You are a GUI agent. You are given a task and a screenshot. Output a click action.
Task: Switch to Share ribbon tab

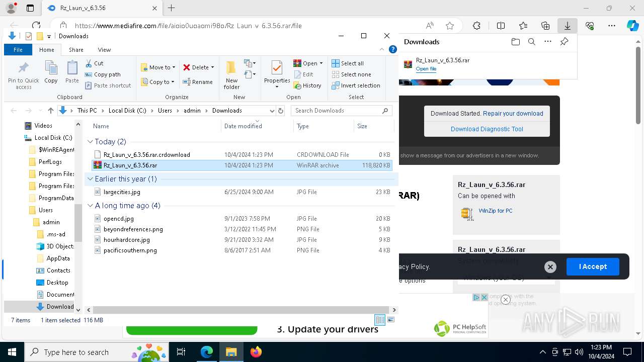[76, 50]
